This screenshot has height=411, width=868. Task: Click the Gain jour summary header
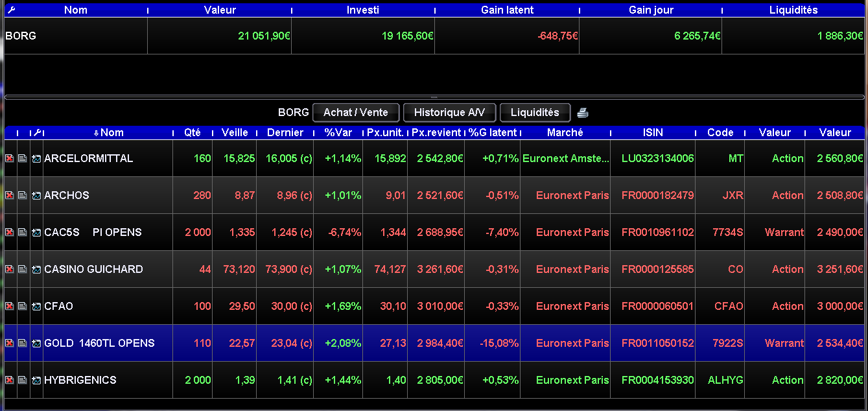[x=651, y=10]
